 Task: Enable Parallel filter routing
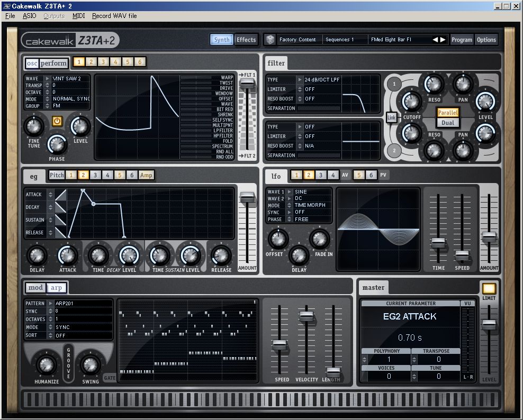point(448,113)
